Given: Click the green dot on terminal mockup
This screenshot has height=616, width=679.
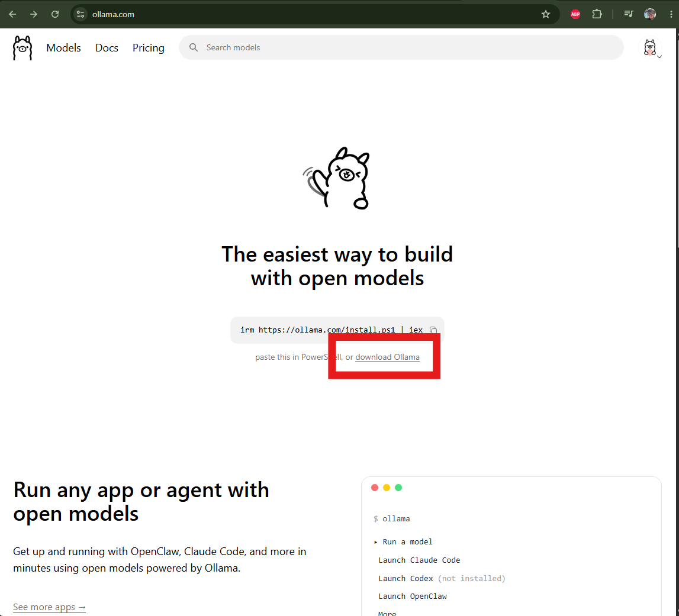Looking at the screenshot, I should point(398,488).
